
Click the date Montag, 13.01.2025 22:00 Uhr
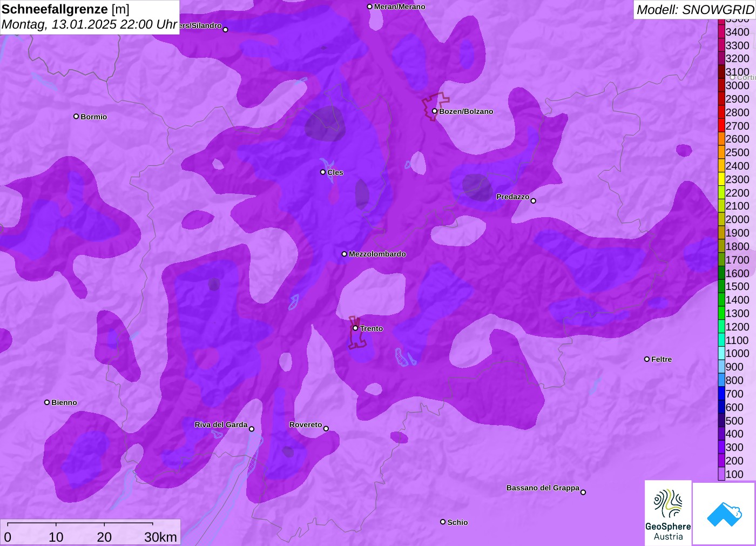click(x=90, y=24)
